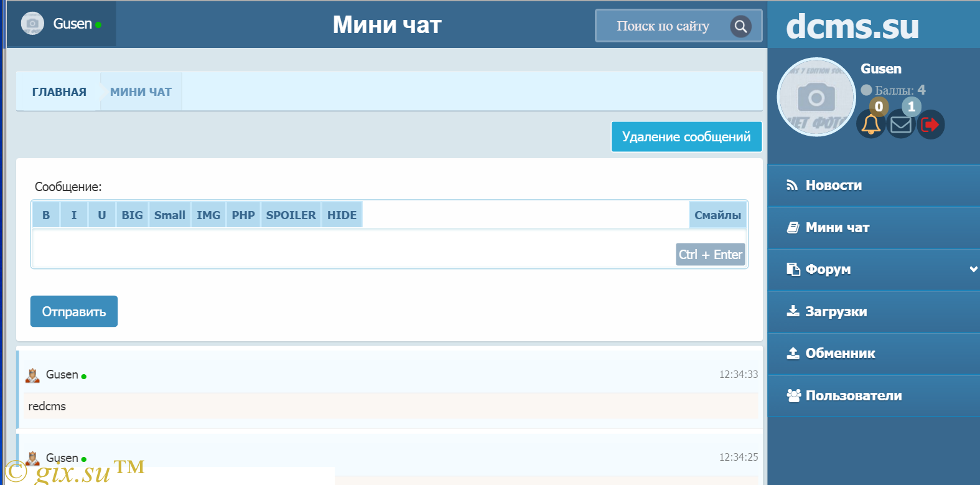This screenshot has height=485, width=980.
Task: Insert the PHP code tag
Action: (243, 215)
